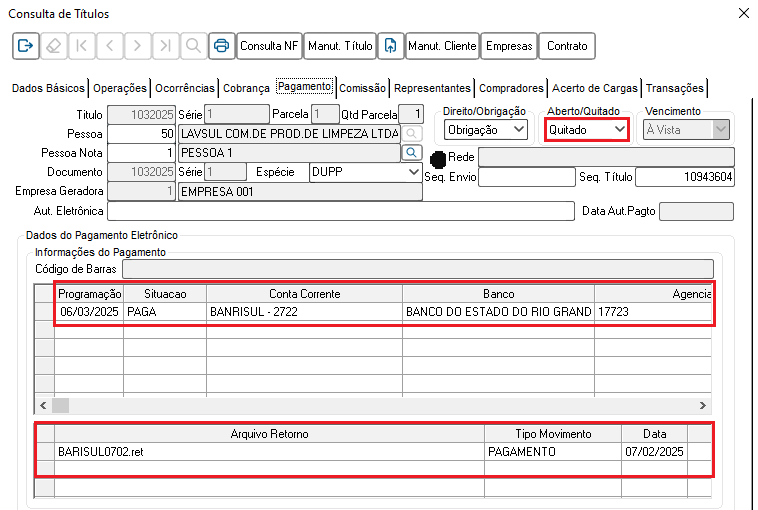Open the Contrato button
This screenshot has height=510, width=758.
pos(567,46)
